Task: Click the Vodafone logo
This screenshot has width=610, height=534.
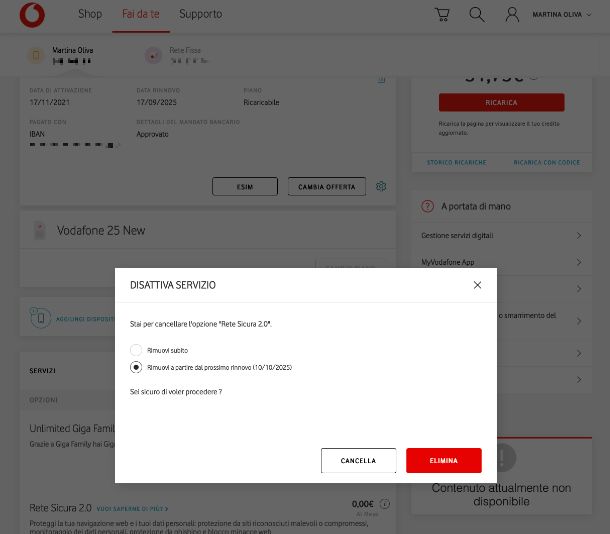Action: (x=32, y=15)
